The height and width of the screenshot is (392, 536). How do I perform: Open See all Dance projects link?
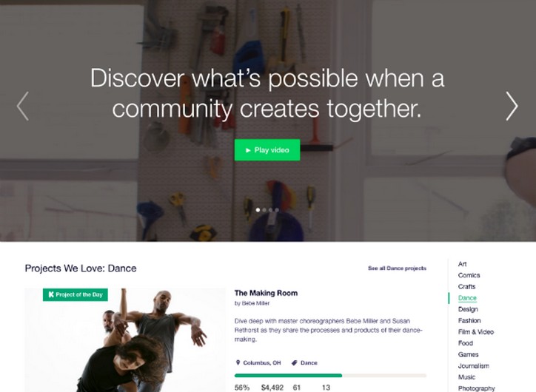click(x=397, y=268)
